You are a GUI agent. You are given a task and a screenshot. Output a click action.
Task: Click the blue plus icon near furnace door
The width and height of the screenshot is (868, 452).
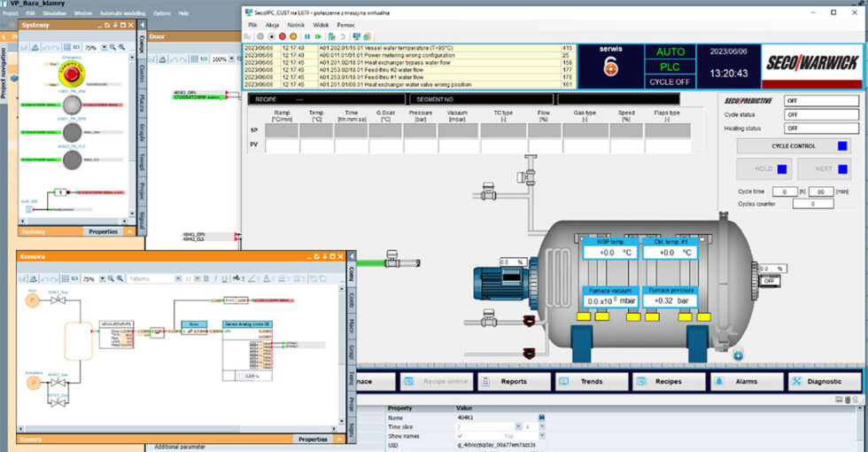pyautogui.click(x=738, y=355)
